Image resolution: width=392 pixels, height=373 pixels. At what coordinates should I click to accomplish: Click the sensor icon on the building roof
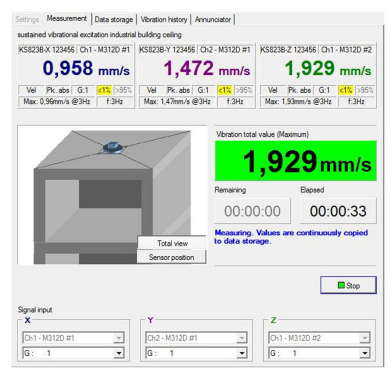[113, 147]
